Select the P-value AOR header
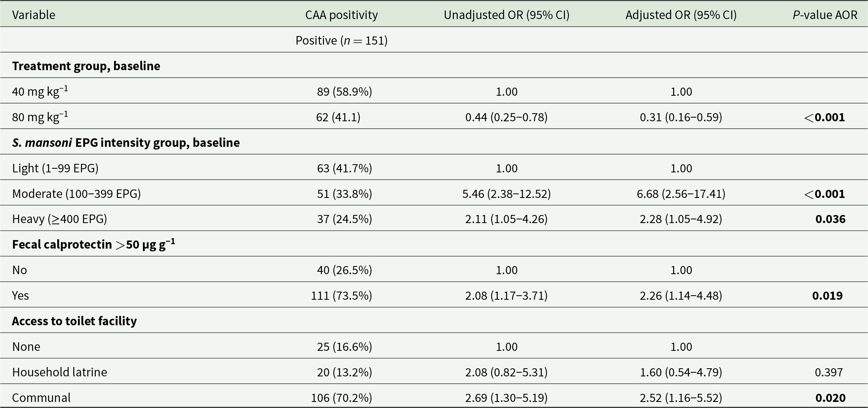868x408 pixels. pos(825,15)
